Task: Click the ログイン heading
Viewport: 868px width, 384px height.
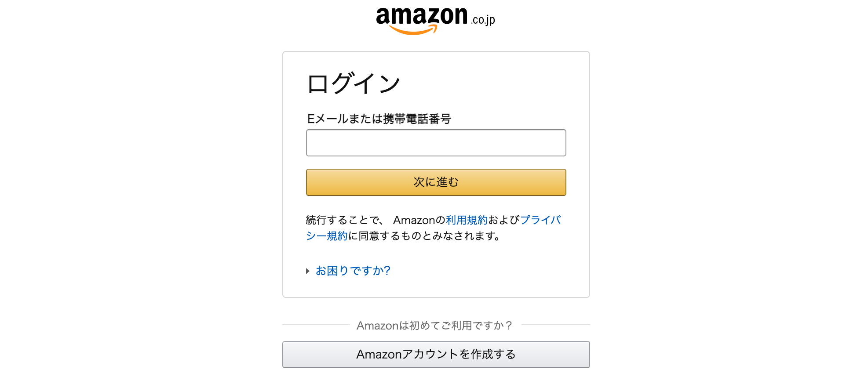Action: [x=354, y=83]
